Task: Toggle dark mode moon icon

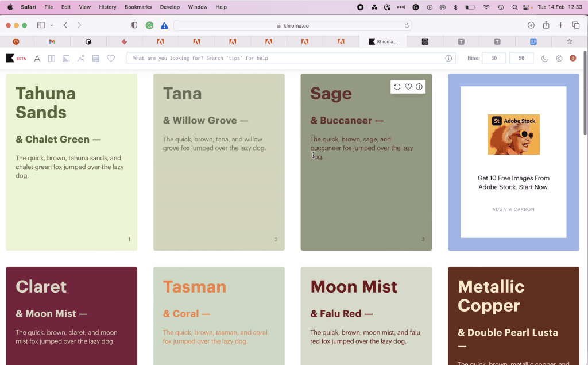Action: [544, 58]
